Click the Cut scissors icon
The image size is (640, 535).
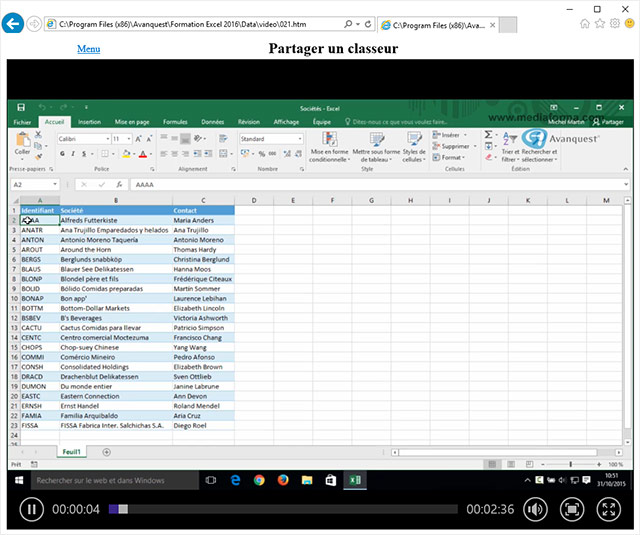tap(38, 134)
